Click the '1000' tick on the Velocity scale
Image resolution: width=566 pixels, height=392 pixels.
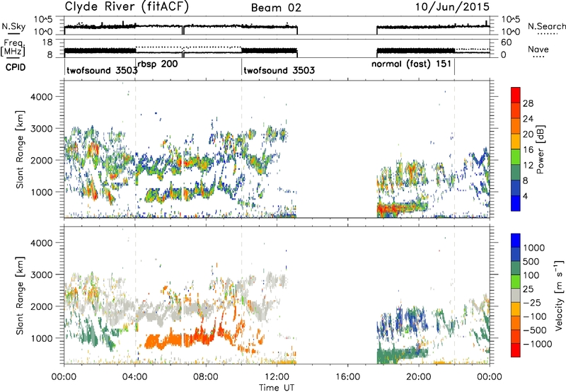coord(534,248)
